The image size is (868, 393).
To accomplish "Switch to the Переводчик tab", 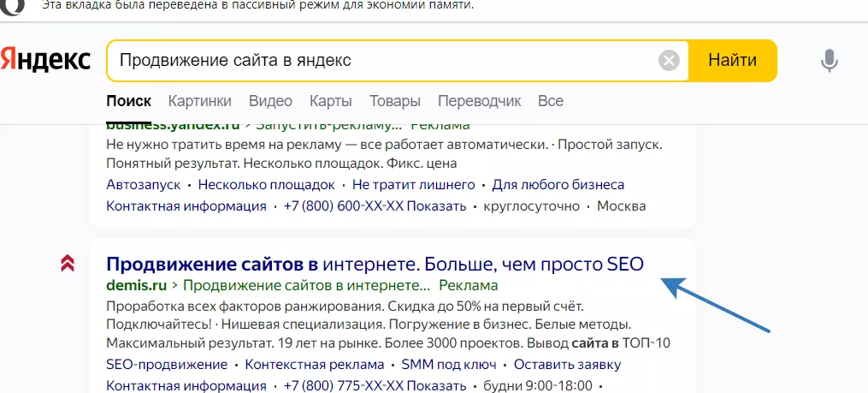I will pyautogui.click(x=480, y=101).
